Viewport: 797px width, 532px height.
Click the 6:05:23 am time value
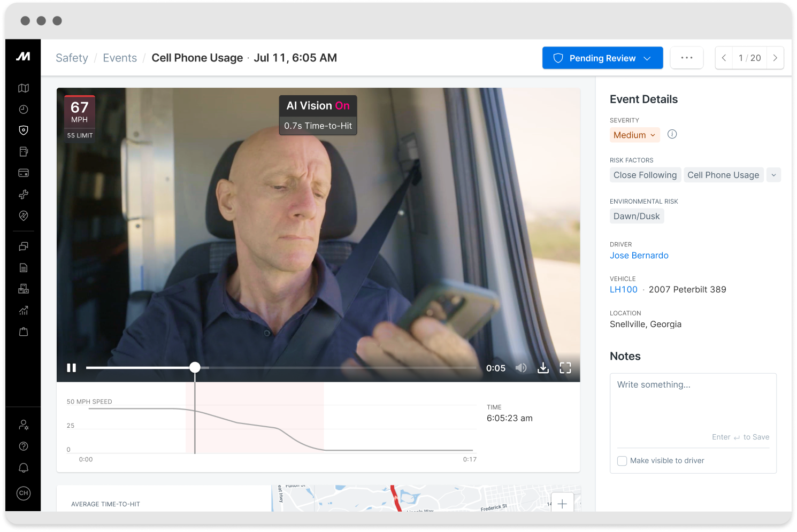pos(510,418)
